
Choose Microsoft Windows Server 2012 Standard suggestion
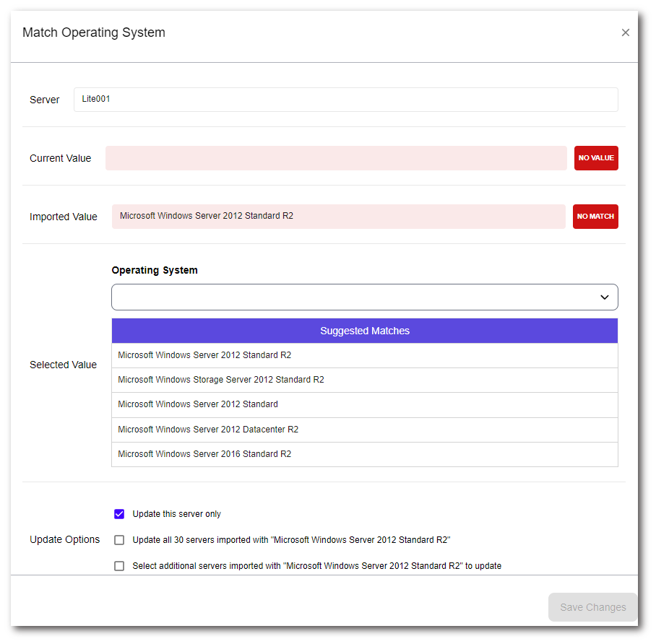(198, 404)
